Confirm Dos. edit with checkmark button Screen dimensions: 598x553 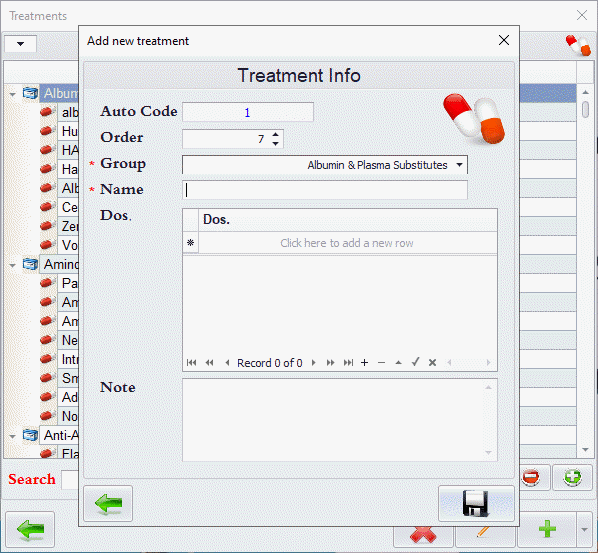click(x=416, y=362)
